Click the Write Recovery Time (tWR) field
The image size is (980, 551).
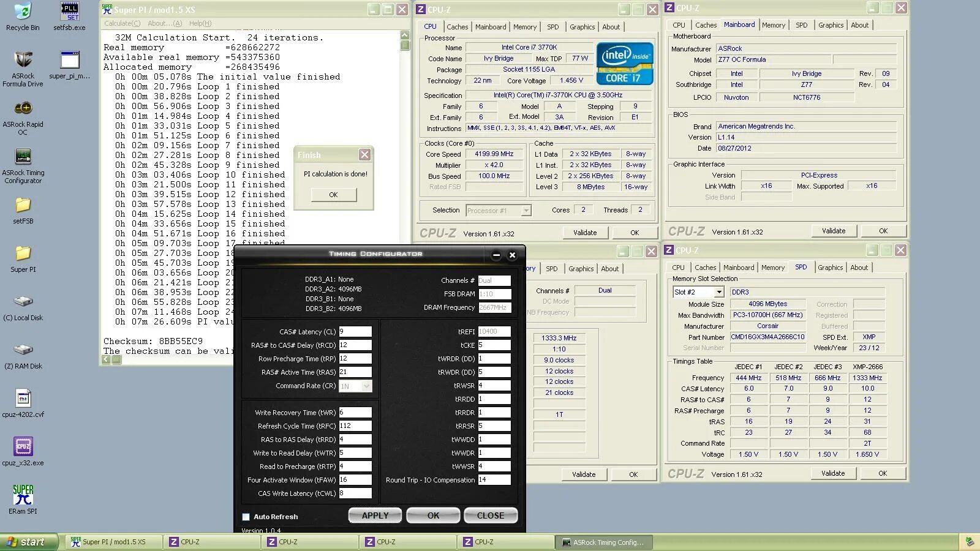point(355,412)
